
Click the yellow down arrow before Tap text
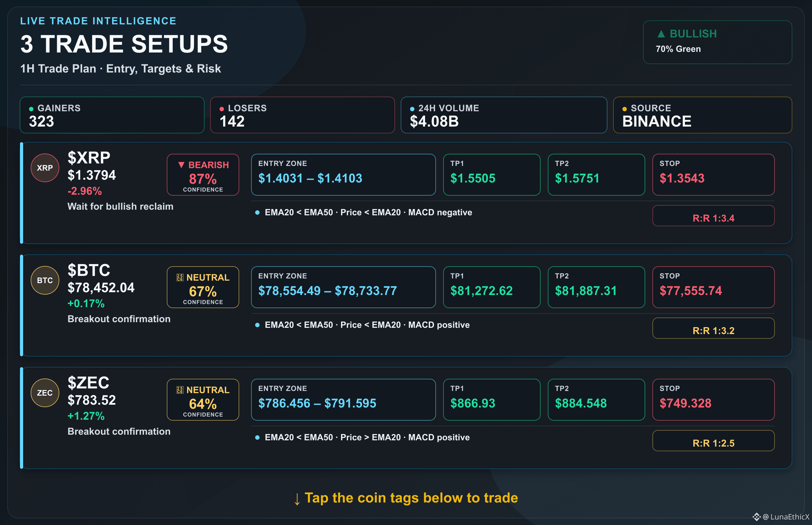pos(297,499)
